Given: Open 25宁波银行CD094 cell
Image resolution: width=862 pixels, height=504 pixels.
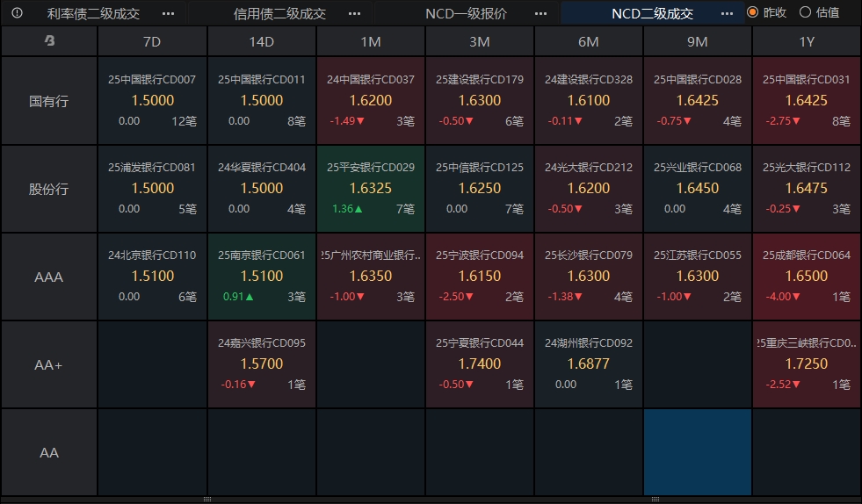Looking at the screenshot, I should [x=480, y=277].
